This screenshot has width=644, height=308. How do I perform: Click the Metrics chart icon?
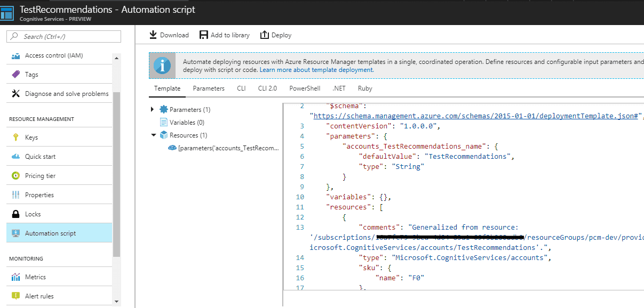tap(15, 277)
